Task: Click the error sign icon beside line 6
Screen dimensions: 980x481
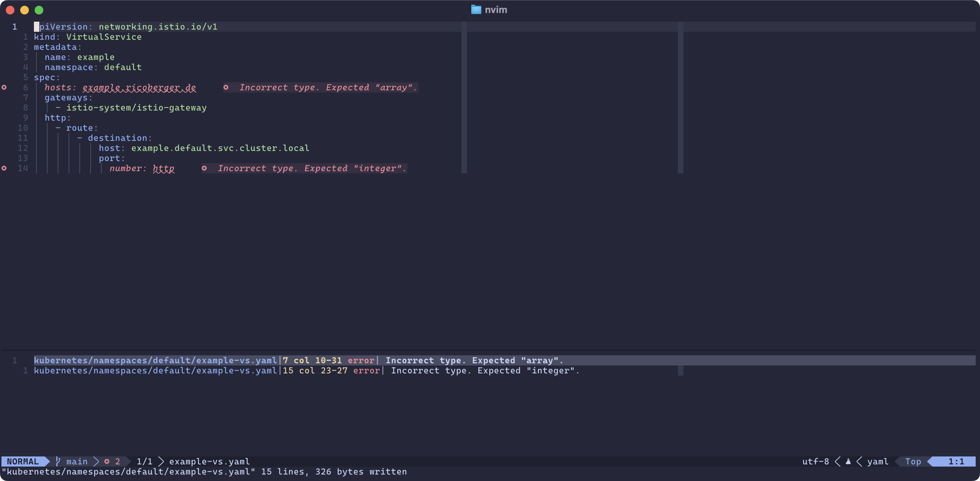Action: pos(4,88)
